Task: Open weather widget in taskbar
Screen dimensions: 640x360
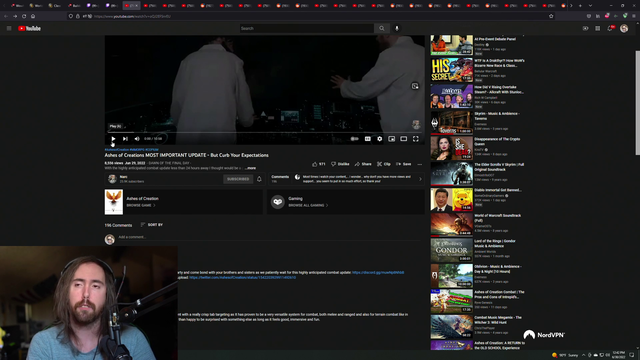Action: point(566,355)
